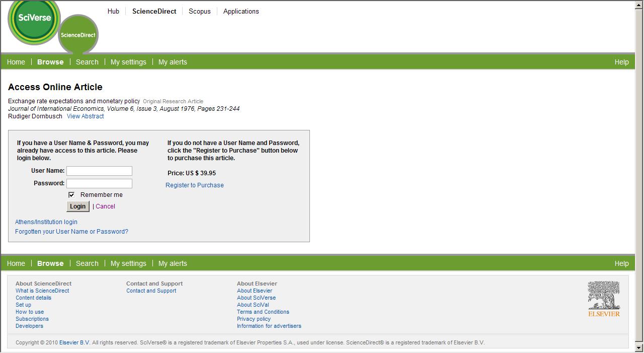Click Elsevier B.V. link in copyright line
The height and width of the screenshot is (353, 644).
pos(74,342)
